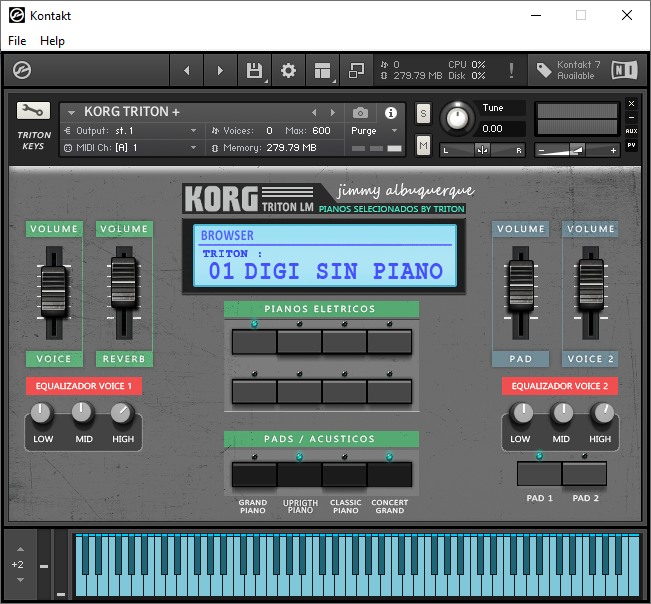
Task: Take a snapshot with the camera icon
Action: coord(360,112)
